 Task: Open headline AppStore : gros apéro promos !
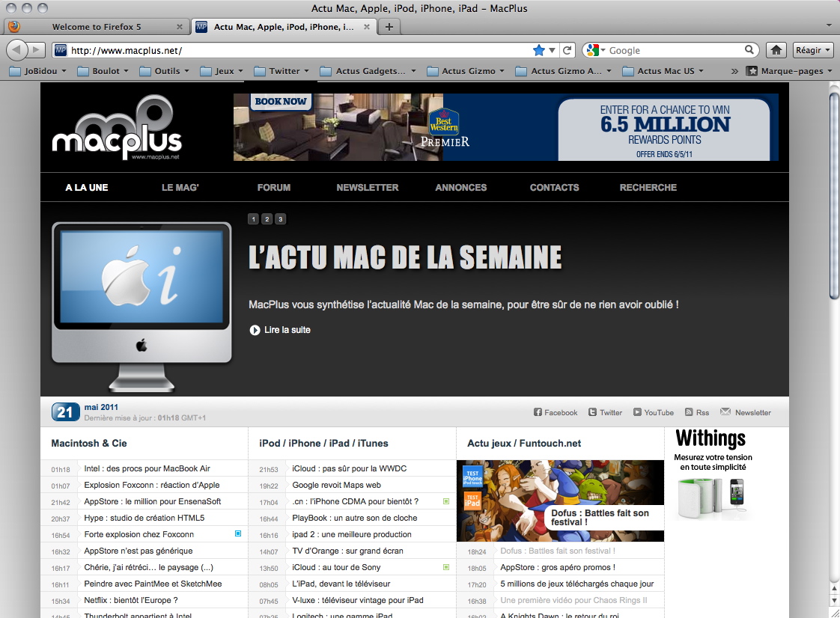point(558,567)
